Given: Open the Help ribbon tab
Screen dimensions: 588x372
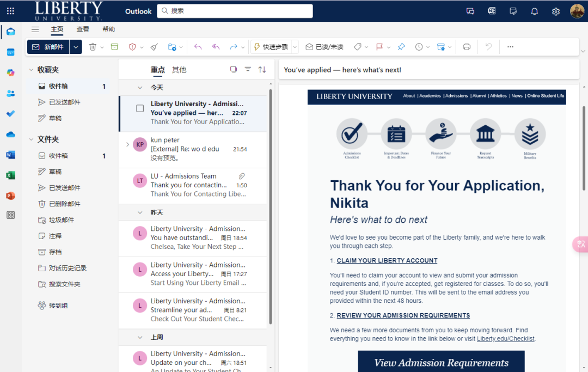Looking at the screenshot, I should 109,29.
